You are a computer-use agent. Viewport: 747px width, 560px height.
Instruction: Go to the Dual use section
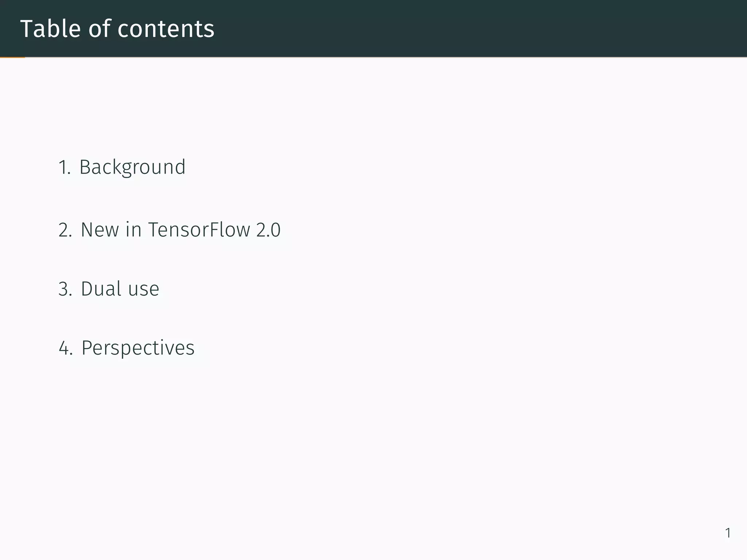120,289
